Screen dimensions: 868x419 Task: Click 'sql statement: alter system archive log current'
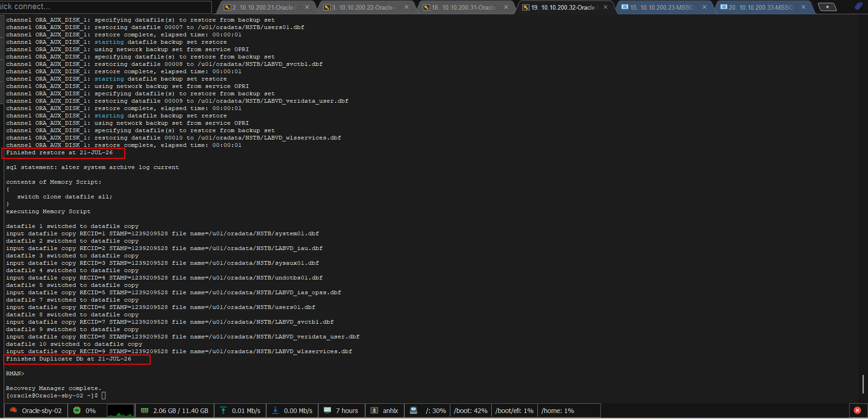coord(93,167)
